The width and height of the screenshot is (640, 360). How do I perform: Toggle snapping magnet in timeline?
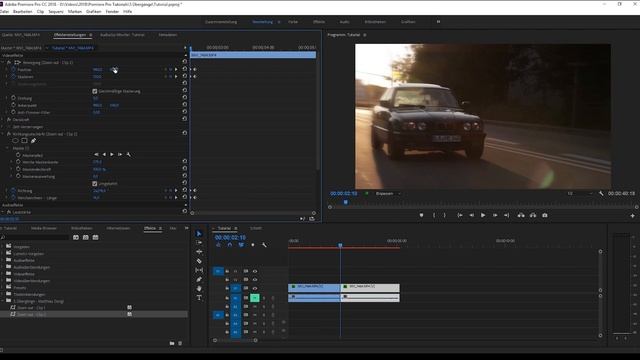pyautogui.click(x=230, y=245)
